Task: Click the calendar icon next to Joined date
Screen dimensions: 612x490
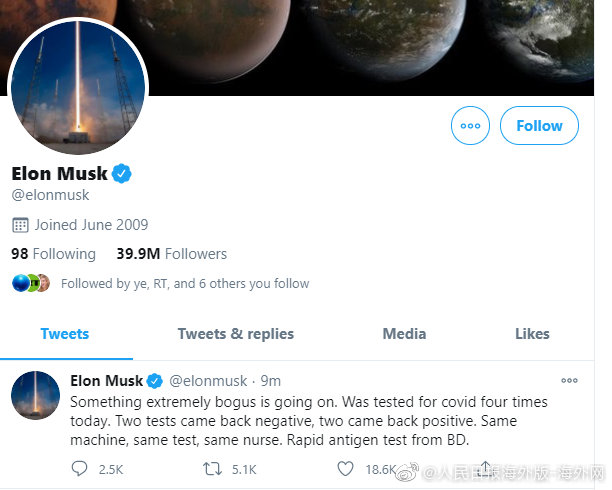Action: pyautogui.click(x=21, y=224)
